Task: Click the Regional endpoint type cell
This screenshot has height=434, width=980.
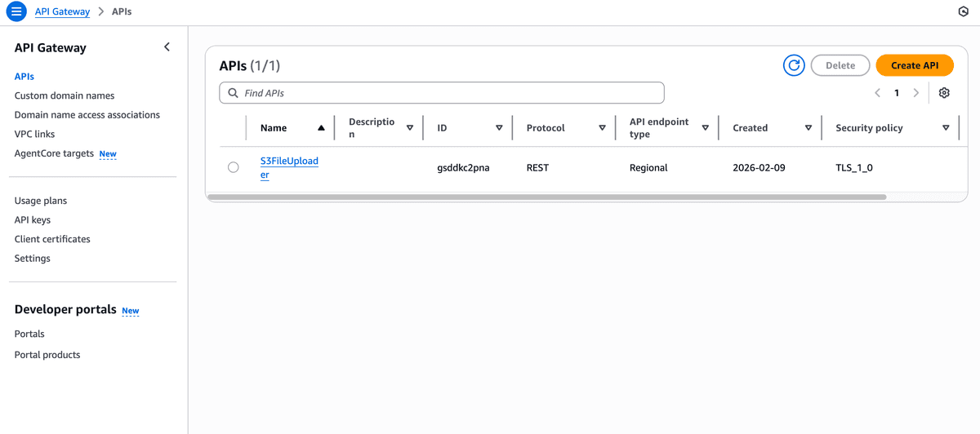Action: tap(648, 167)
